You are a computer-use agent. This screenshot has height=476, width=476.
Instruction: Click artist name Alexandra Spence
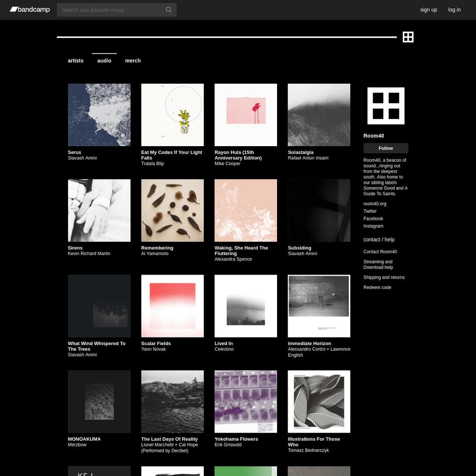233,259
